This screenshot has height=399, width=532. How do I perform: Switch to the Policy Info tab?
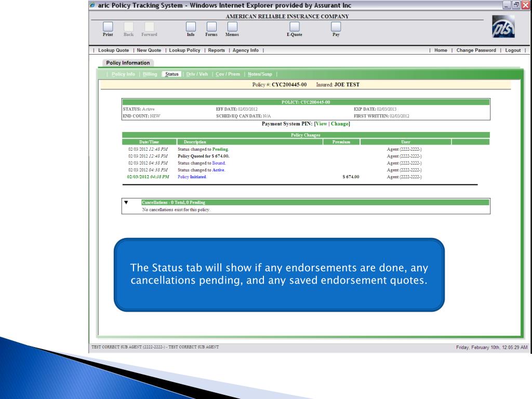[x=123, y=74]
